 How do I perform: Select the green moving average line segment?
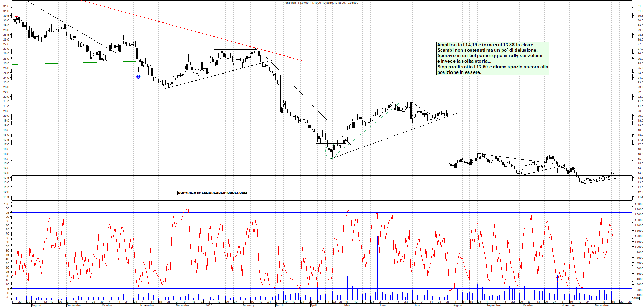pos(85,62)
